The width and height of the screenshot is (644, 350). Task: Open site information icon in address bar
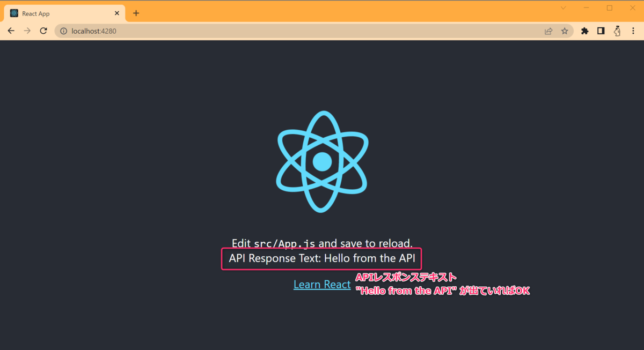(x=63, y=31)
